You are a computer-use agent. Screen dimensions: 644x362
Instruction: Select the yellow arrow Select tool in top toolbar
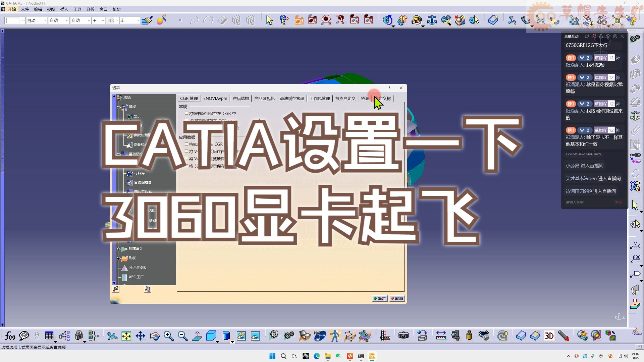click(x=269, y=20)
